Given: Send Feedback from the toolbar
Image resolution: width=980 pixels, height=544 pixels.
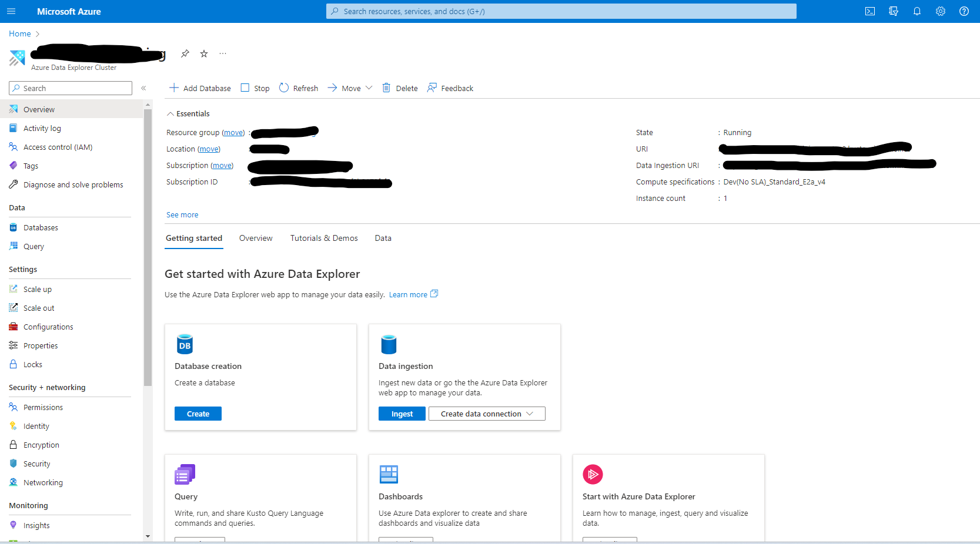Looking at the screenshot, I should pyautogui.click(x=450, y=88).
